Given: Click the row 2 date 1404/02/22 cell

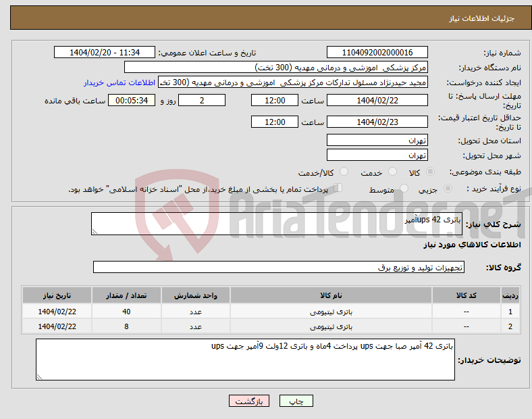Looking at the screenshot, I should point(57,326).
